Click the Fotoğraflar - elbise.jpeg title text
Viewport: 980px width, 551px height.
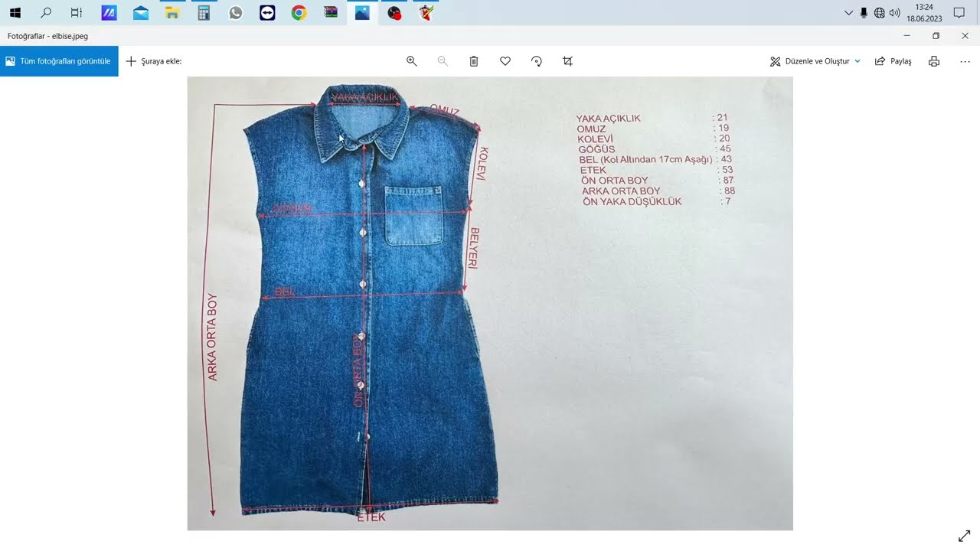(x=47, y=36)
